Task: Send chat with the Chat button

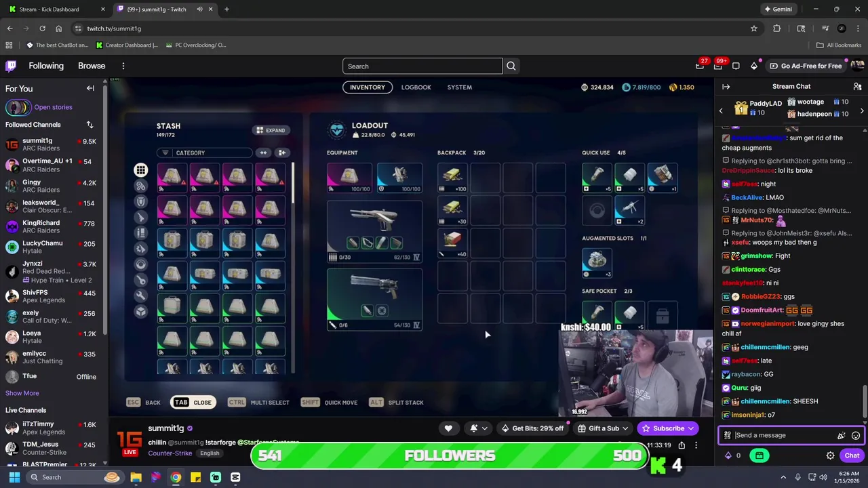Action: click(852, 455)
